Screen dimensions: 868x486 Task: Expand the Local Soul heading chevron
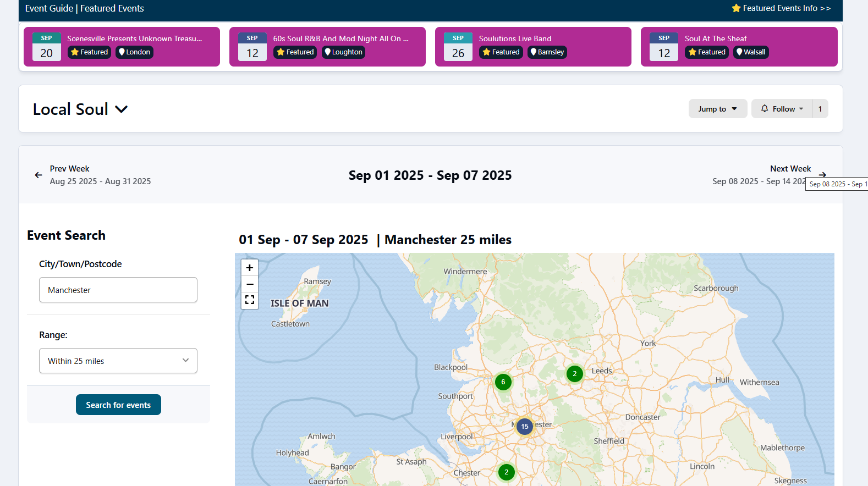click(122, 109)
